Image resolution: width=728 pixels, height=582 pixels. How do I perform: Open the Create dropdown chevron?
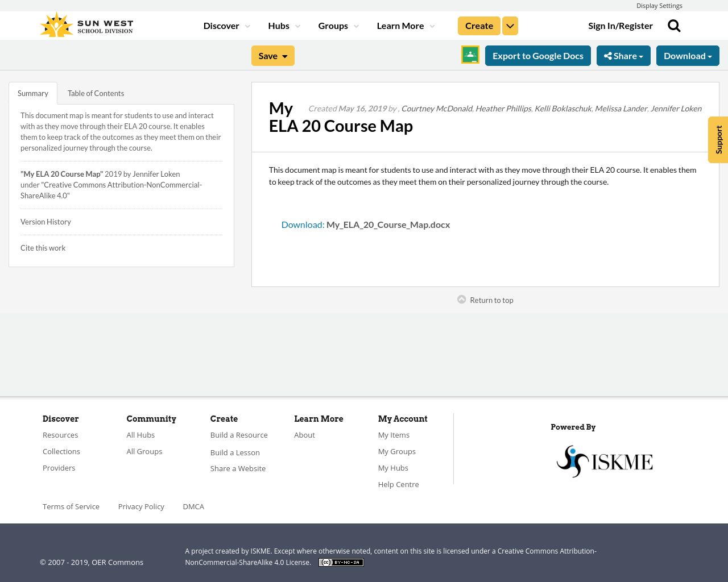(x=510, y=24)
